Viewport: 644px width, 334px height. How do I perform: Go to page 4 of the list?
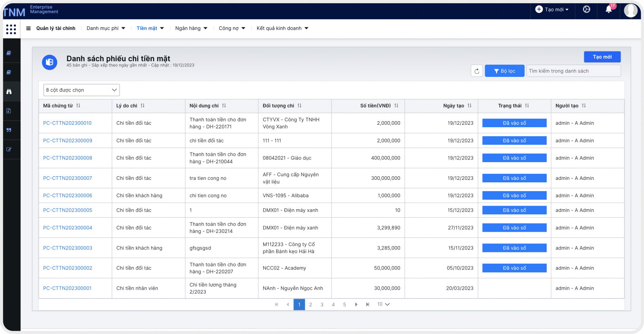coord(333,305)
